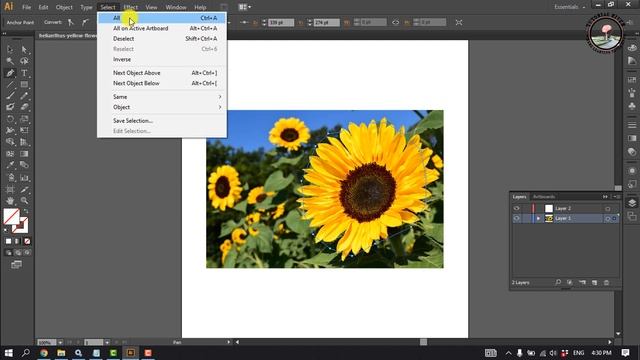The image size is (640, 360).
Task: Choose Inverse from the Select menu
Action: 162,59
